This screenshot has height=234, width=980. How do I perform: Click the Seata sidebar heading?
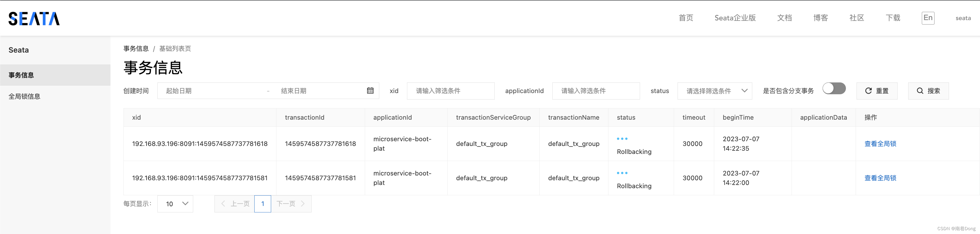tap(19, 50)
